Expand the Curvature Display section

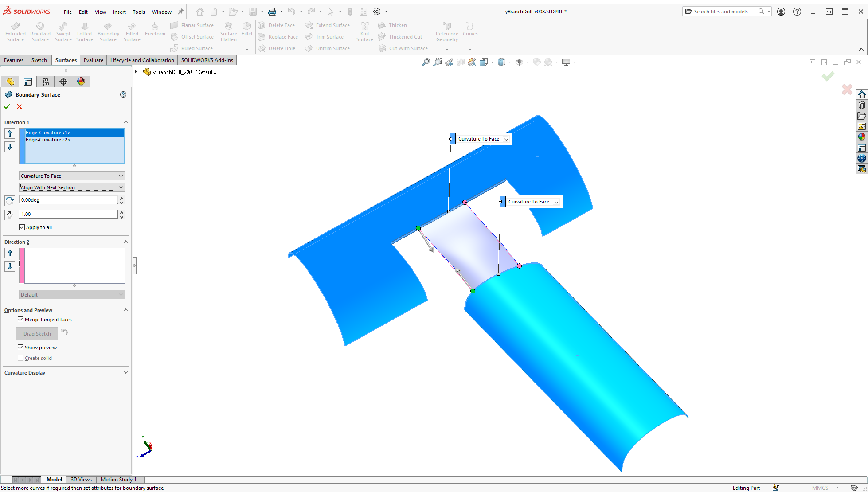(x=125, y=373)
